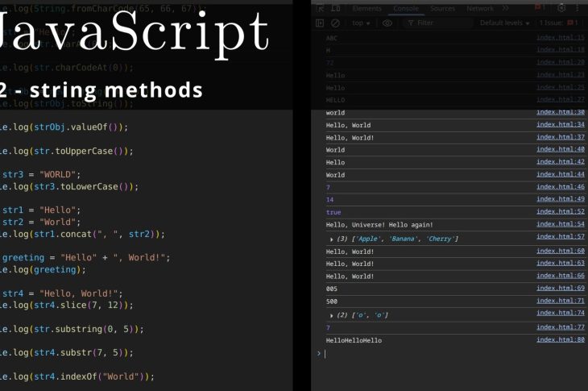Follow the index.html:57 link

(x=560, y=236)
